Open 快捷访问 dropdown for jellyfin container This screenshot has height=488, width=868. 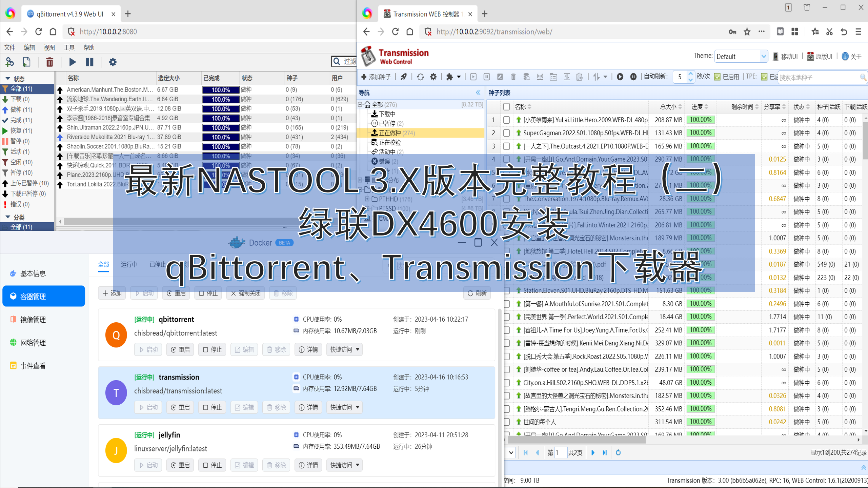tap(344, 465)
